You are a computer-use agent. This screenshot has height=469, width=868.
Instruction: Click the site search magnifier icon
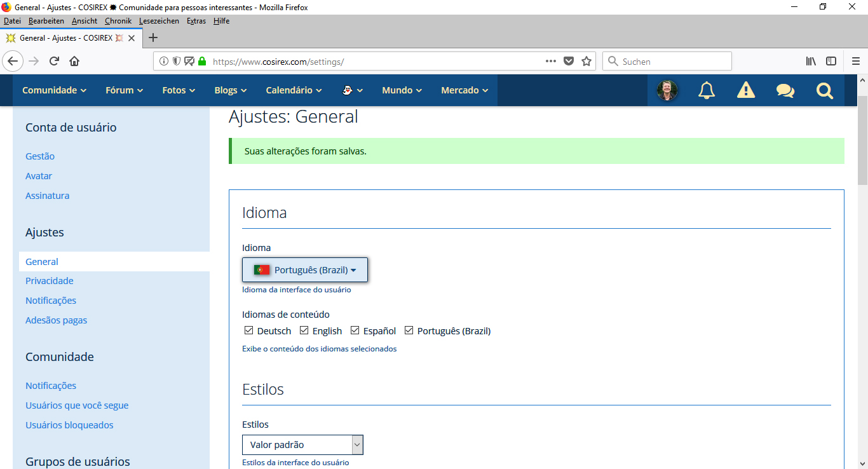click(x=824, y=90)
